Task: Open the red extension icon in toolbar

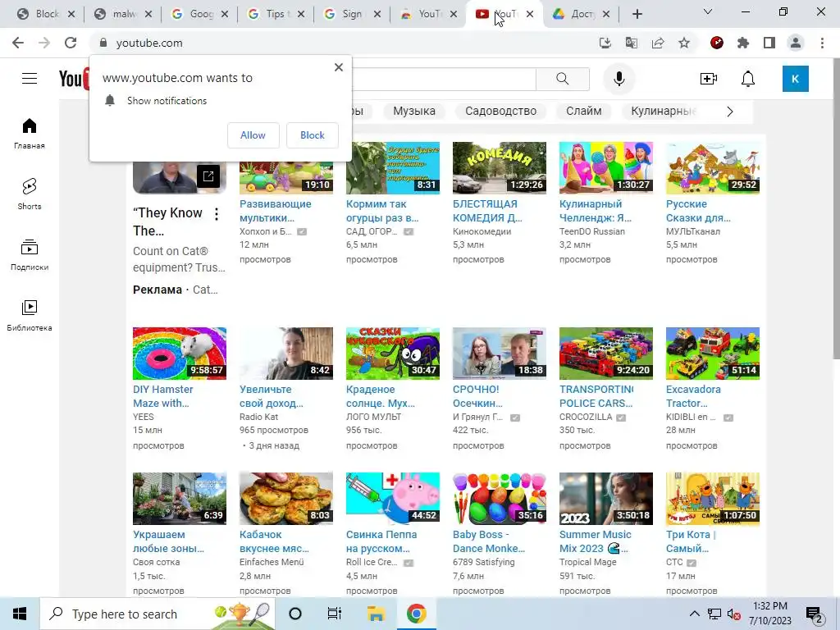Action: [717, 43]
